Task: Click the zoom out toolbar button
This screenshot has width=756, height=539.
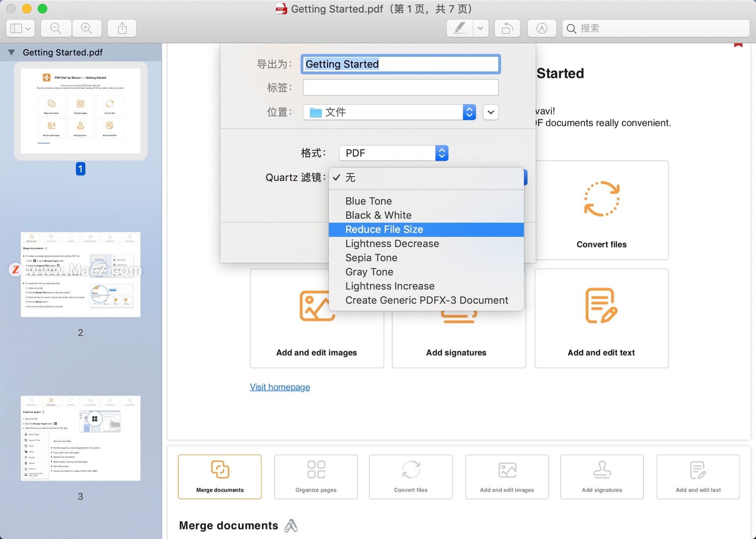Action: 56,28
